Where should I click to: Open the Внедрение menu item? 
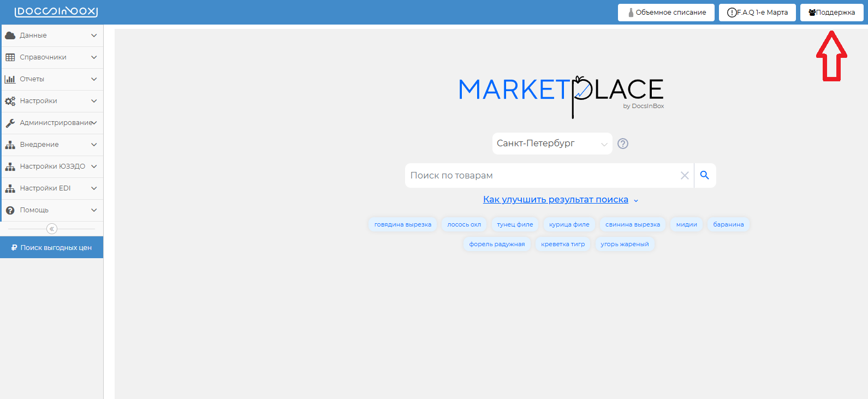pos(39,145)
